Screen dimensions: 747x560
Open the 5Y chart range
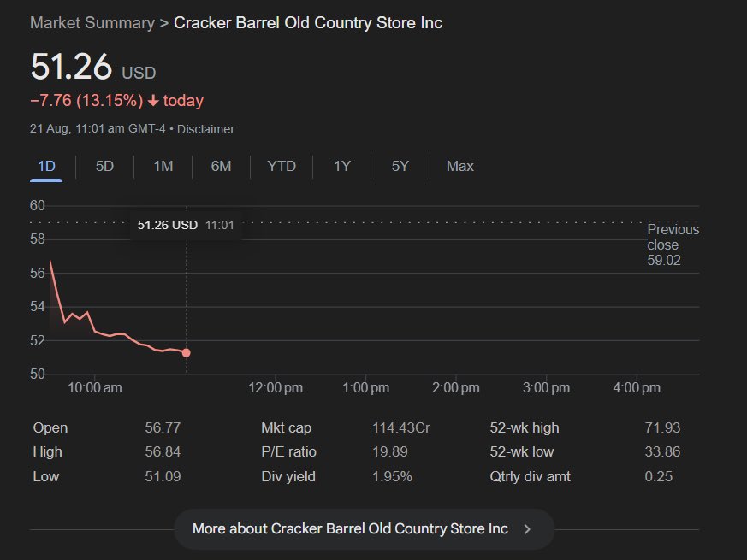coord(400,166)
